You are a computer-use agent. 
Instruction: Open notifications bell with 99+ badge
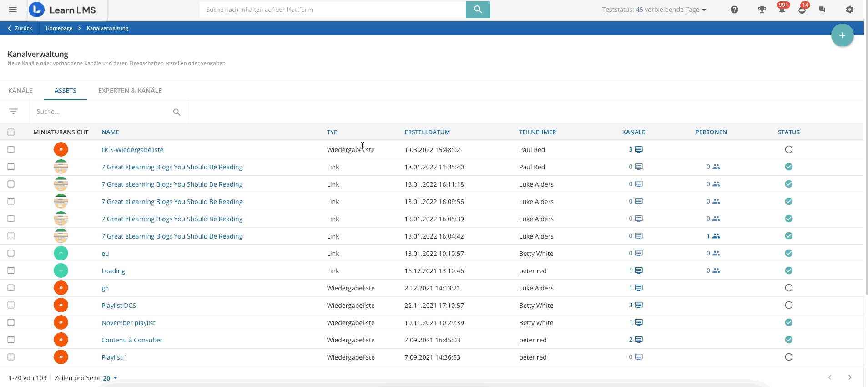coord(782,10)
